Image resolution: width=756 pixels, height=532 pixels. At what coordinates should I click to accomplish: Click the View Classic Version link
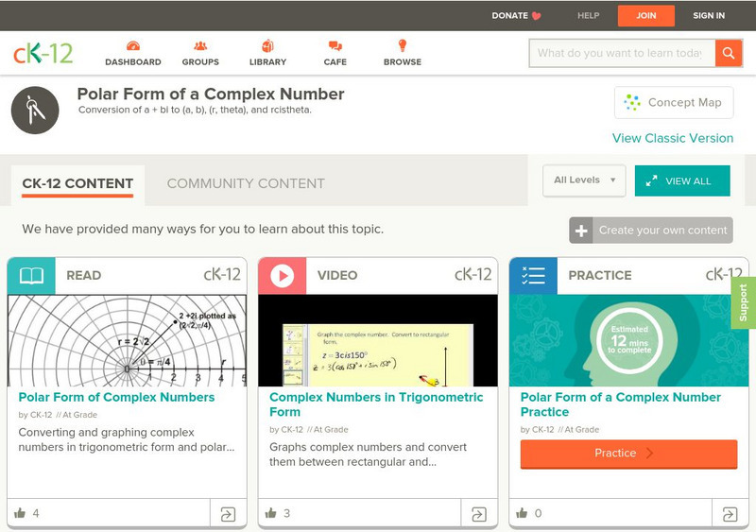click(x=673, y=138)
